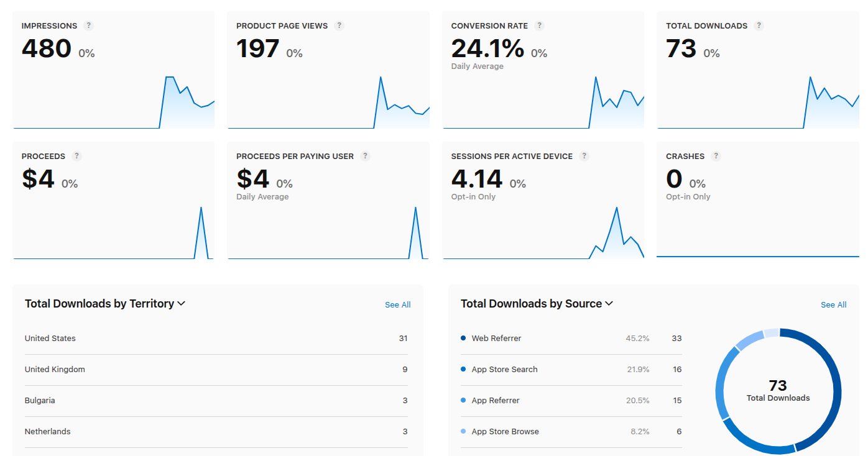Click the Web Referrer legend dot

click(x=463, y=338)
